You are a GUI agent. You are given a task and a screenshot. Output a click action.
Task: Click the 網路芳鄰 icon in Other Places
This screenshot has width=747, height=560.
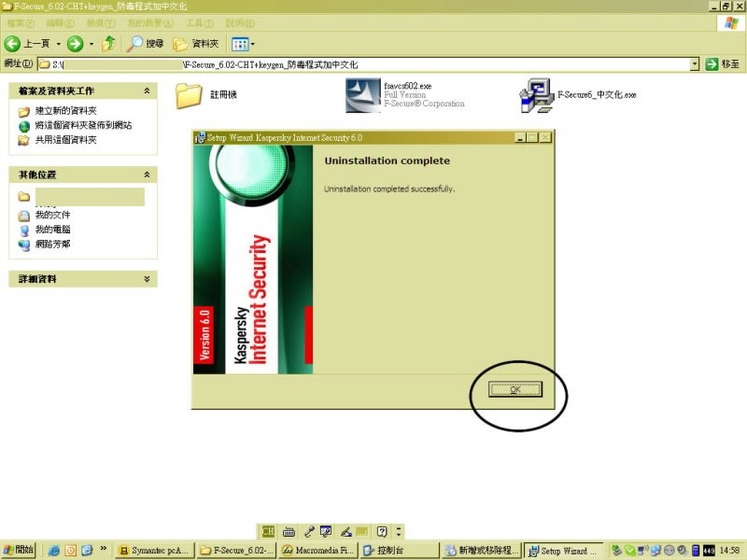click(x=24, y=245)
